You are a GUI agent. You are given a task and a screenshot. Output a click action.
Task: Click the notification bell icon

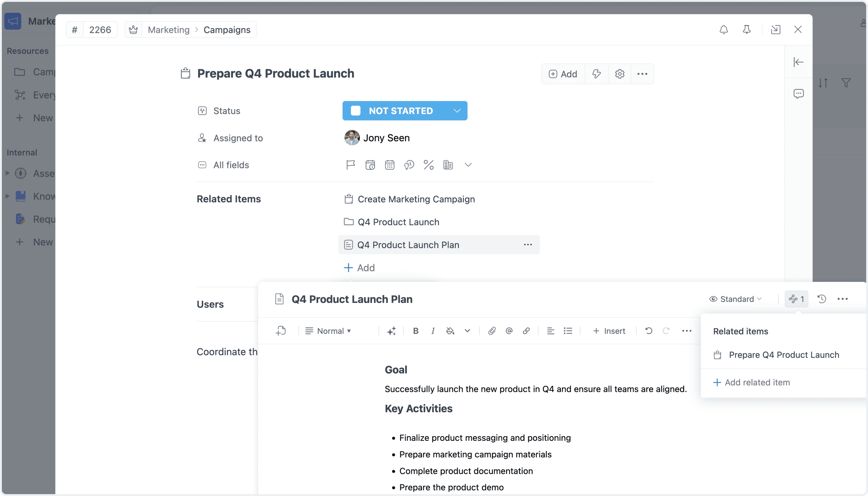tap(724, 30)
